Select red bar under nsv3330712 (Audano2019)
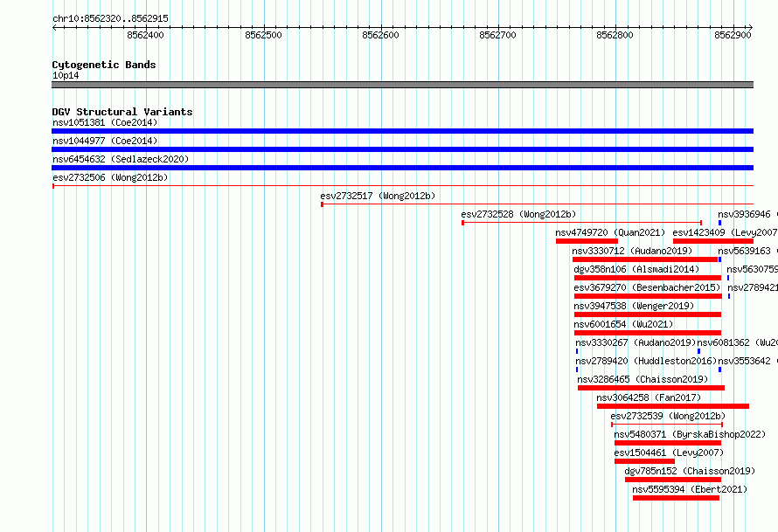The width and height of the screenshot is (778, 532). [x=645, y=259]
